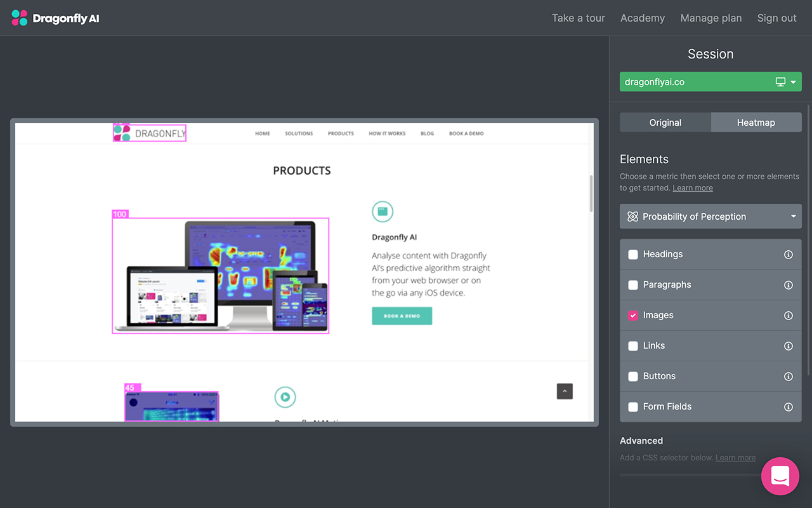Click the info icon for Buttons
This screenshot has height=508, width=812.
coord(789,377)
